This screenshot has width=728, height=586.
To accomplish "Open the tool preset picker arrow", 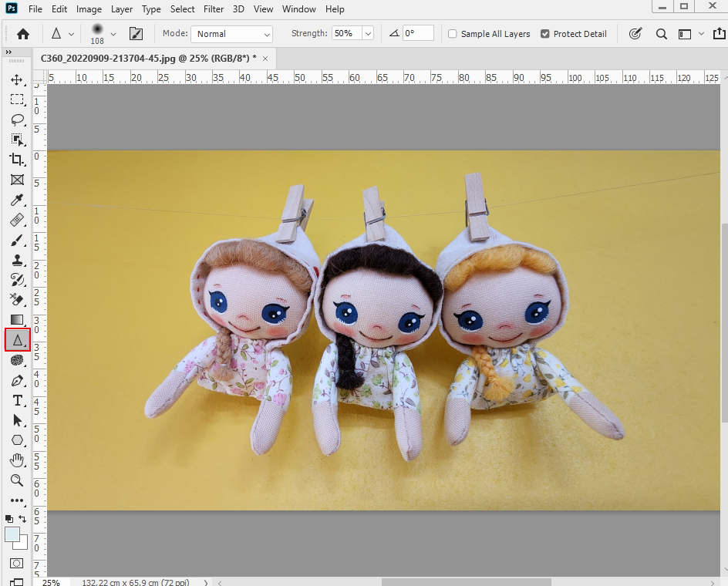I will (71, 34).
